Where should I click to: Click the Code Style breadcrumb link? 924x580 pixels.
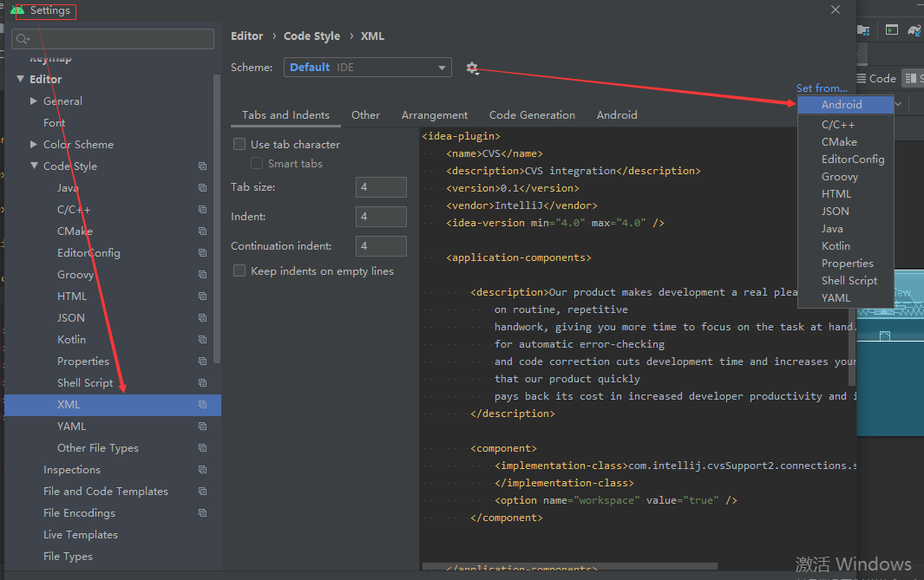(311, 36)
